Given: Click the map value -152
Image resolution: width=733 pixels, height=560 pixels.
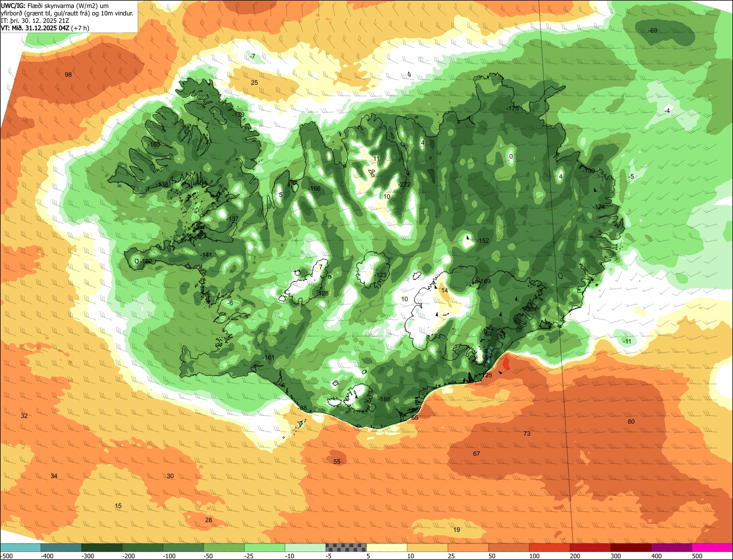Looking at the screenshot, I should (483, 241).
